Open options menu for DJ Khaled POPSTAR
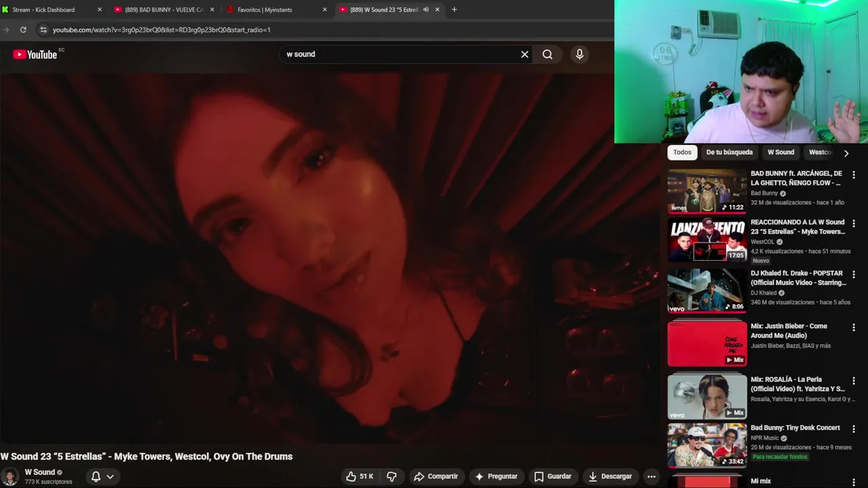 [x=854, y=274]
